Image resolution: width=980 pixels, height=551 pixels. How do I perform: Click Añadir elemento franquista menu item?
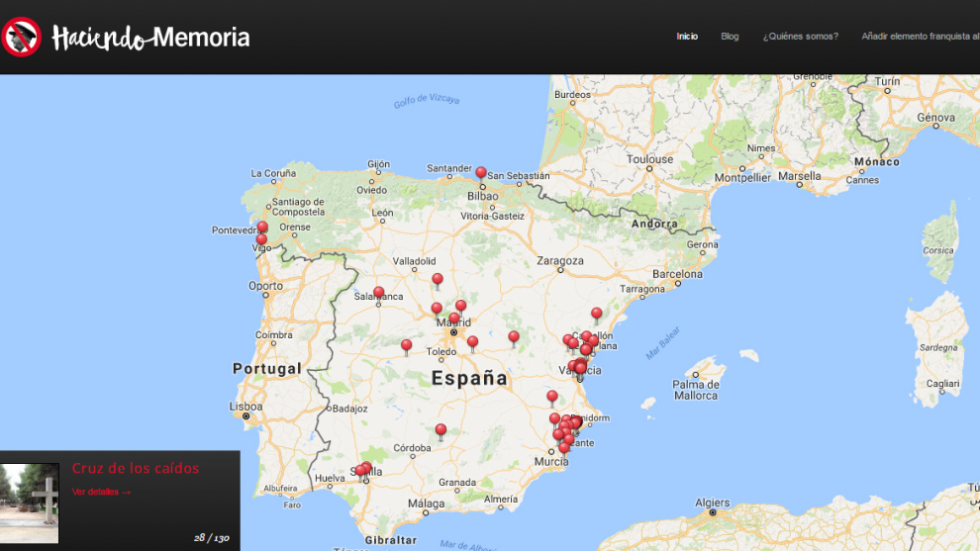tap(920, 37)
